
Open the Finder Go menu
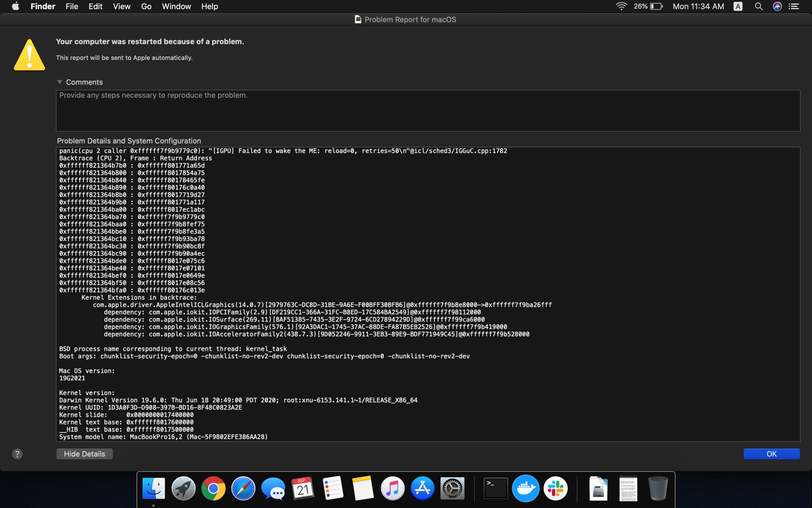146,6
